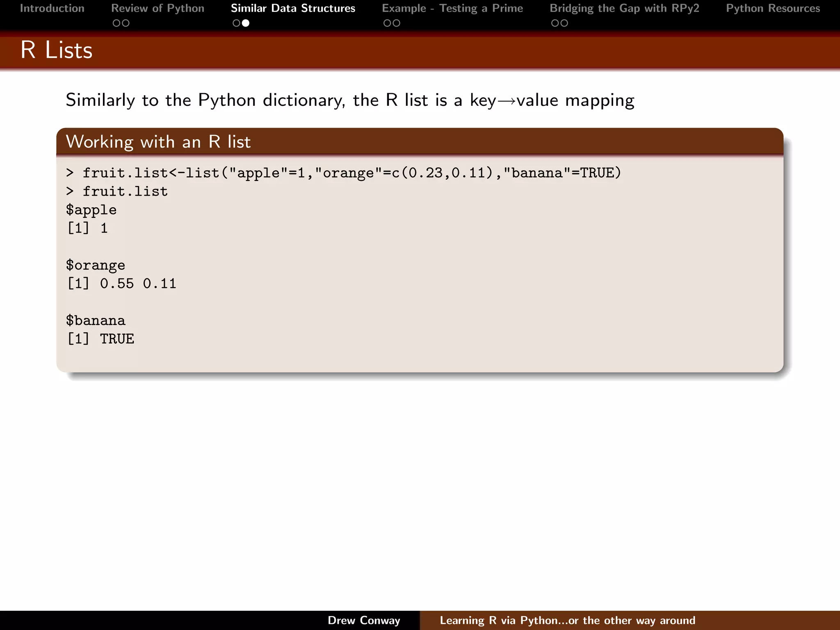The image size is (840, 630).
Task: Jump to Review of Python section
Action: [157, 8]
